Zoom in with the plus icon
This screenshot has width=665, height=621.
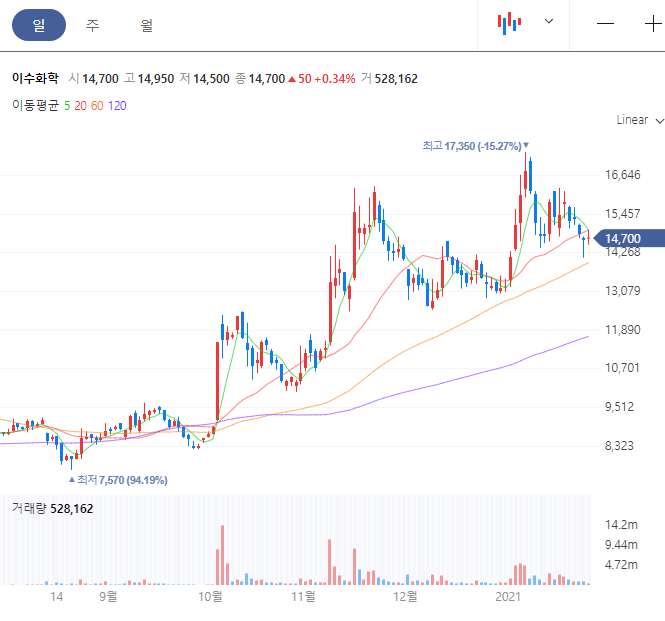click(653, 23)
